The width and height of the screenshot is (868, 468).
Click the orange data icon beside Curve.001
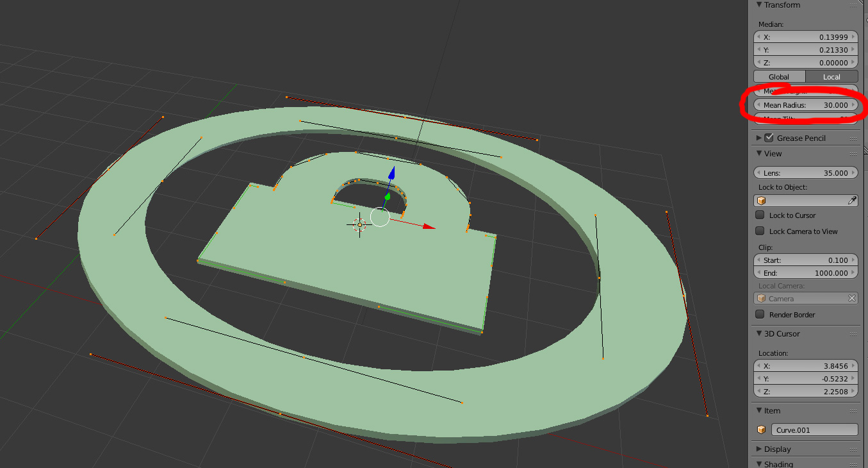[760, 430]
